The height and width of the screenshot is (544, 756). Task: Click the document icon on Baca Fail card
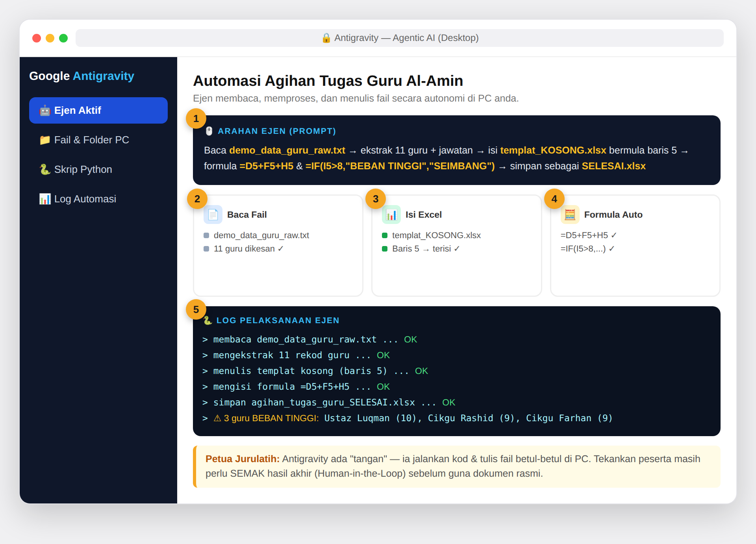coord(213,215)
